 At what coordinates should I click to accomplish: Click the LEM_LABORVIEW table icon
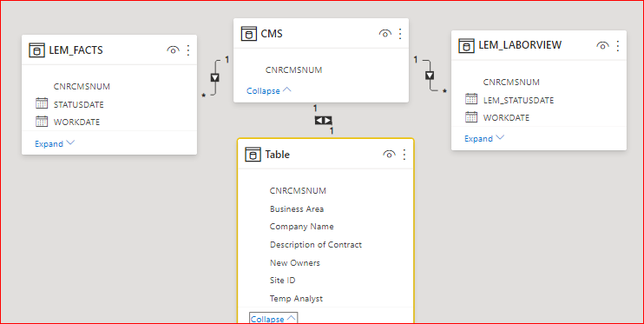pos(466,45)
